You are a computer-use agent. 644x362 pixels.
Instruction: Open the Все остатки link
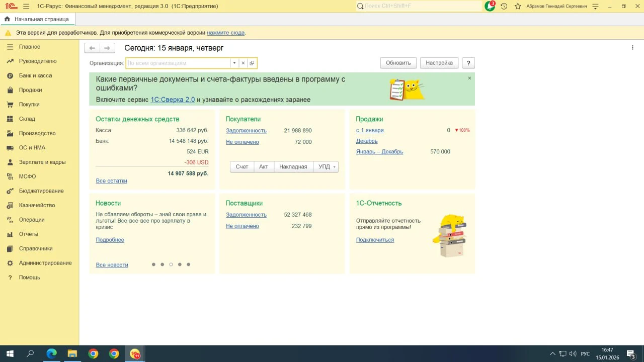[x=111, y=181]
